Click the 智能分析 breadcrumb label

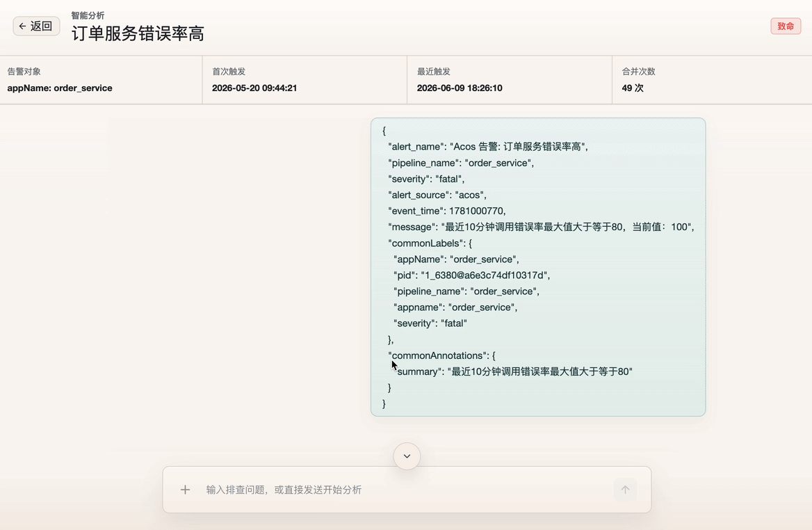click(88, 15)
